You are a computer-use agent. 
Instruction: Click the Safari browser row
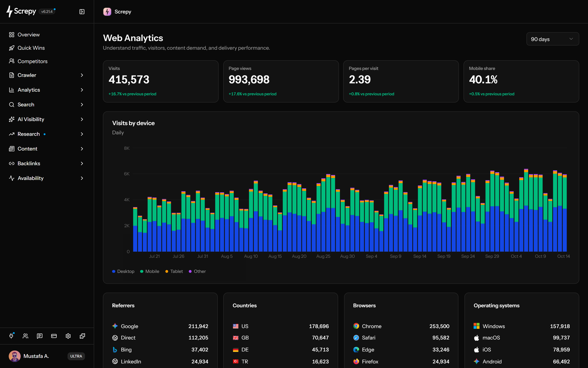tap(401, 338)
